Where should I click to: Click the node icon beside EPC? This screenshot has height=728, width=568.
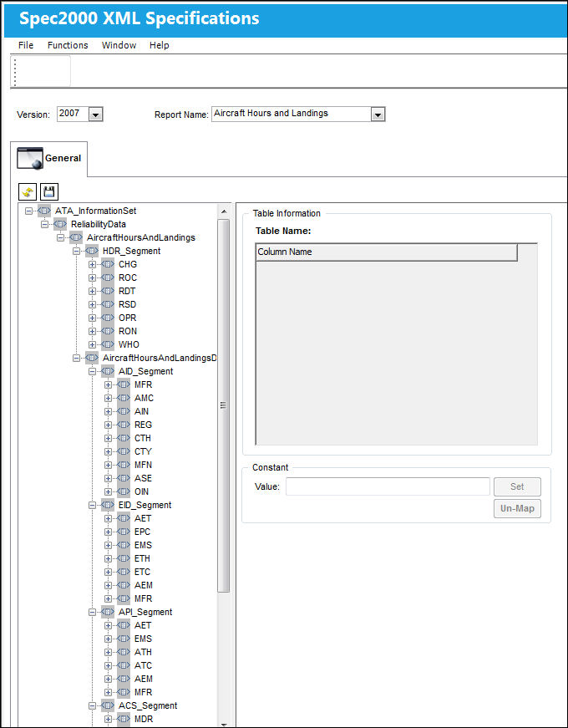point(124,532)
